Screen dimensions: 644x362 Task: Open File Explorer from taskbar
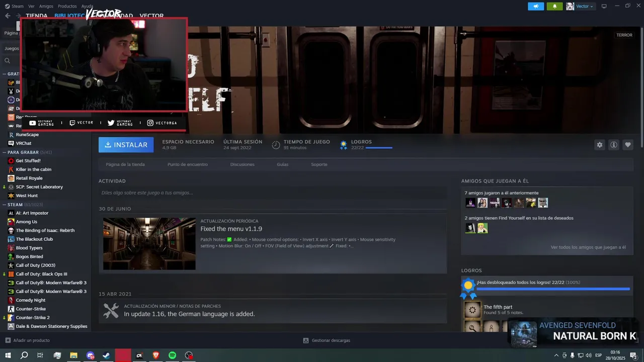pyautogui.click(x=73, y=355)
